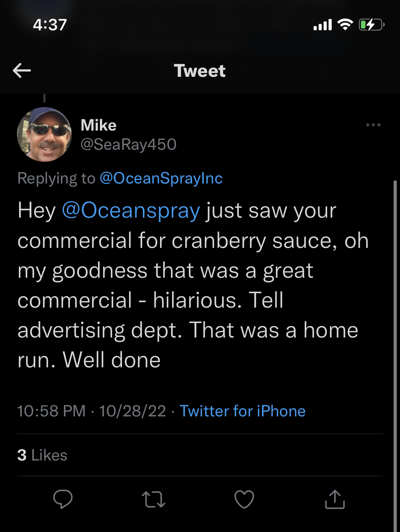
Task: Open the @Oceanspray mention in tweet
Action: tap(131, 211)
